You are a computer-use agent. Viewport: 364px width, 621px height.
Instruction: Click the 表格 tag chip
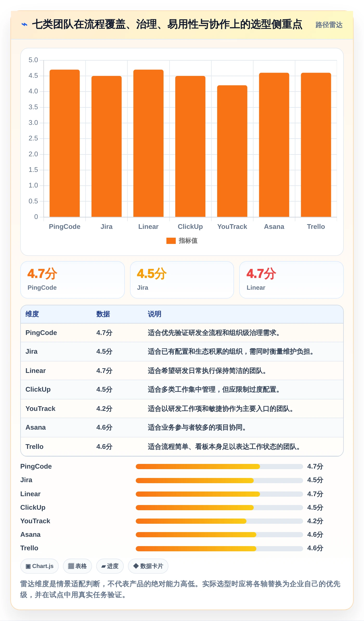77,566
